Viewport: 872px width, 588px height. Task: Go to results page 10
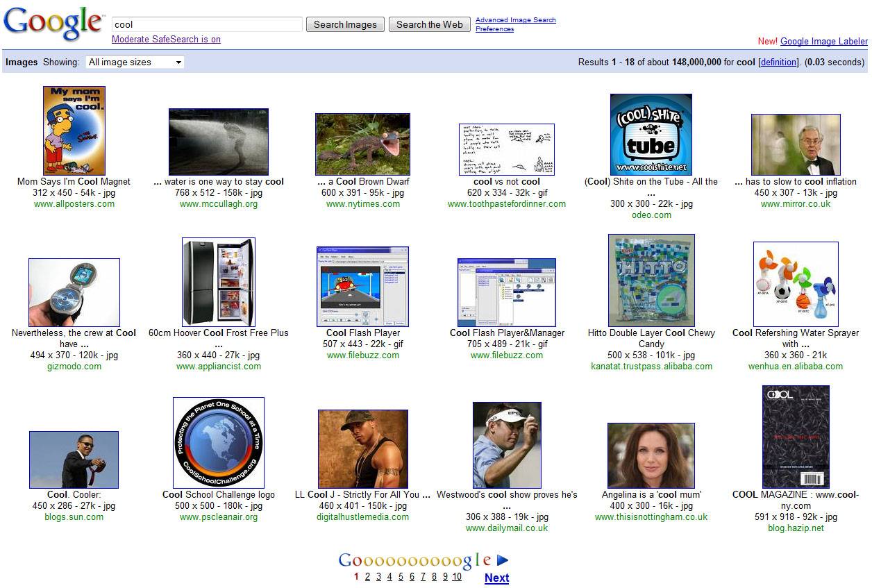tap(457, 577)
